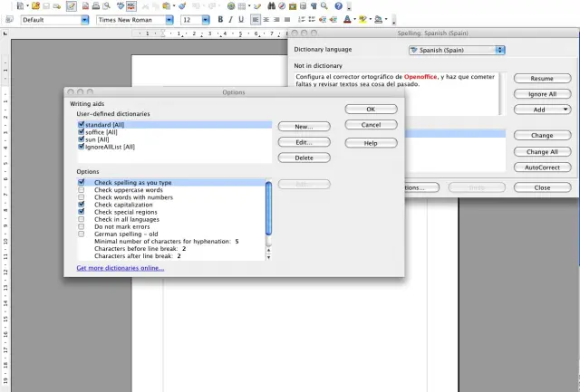
Task: Select the left-align paragraph icon
Action: coord(256,19)
